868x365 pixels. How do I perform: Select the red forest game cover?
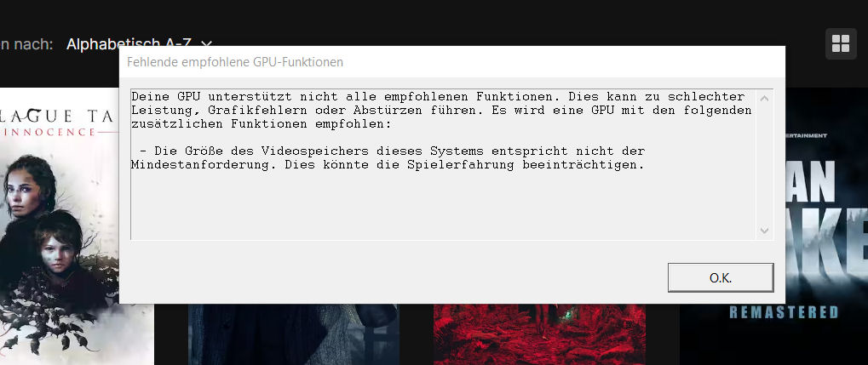pyautogui.click(x=539, y=334)
